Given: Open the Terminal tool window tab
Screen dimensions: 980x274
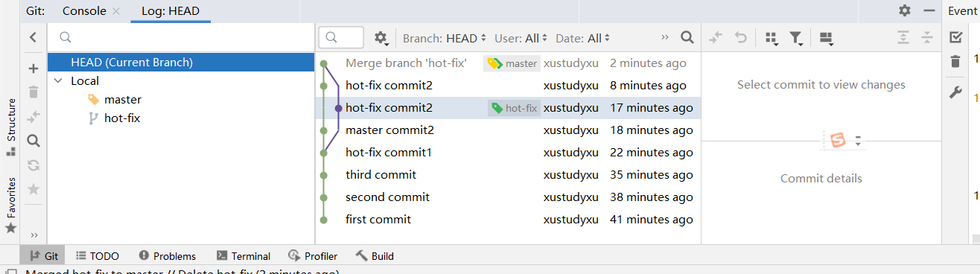Looking at the screenshot, I should coord(244,256).
